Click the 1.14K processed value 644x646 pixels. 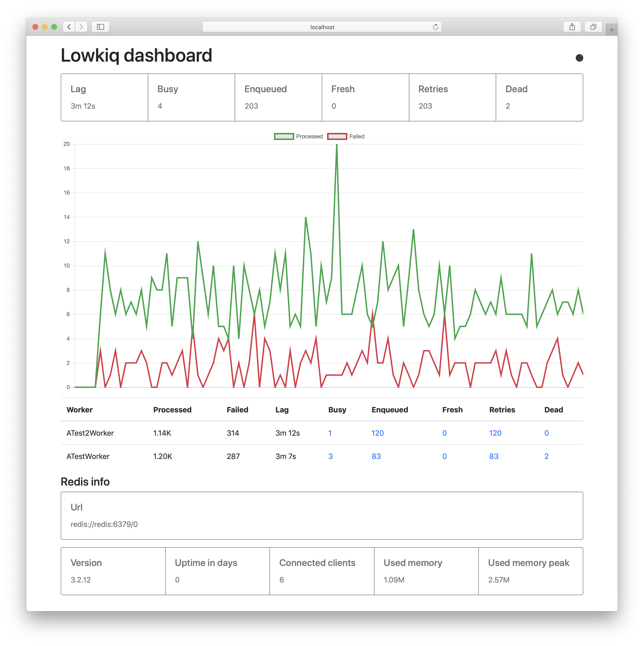pos(162,433)
